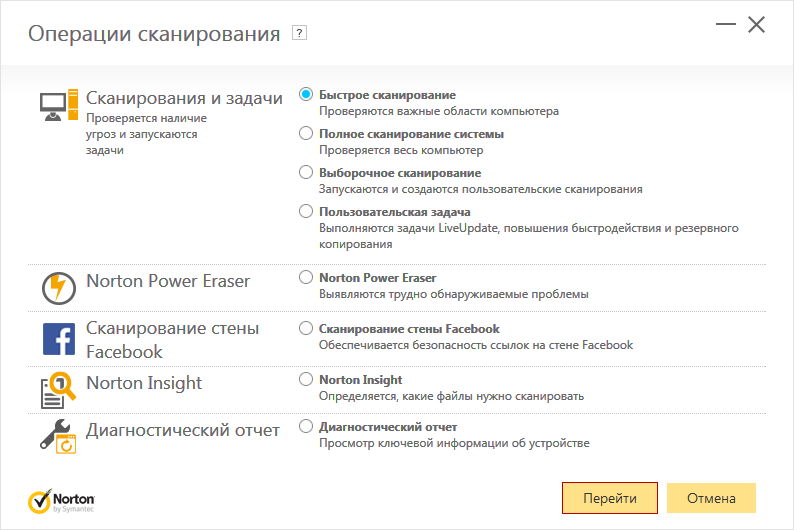
Task: Click the large Диагностический отчет heading
Action: (183, 430)
